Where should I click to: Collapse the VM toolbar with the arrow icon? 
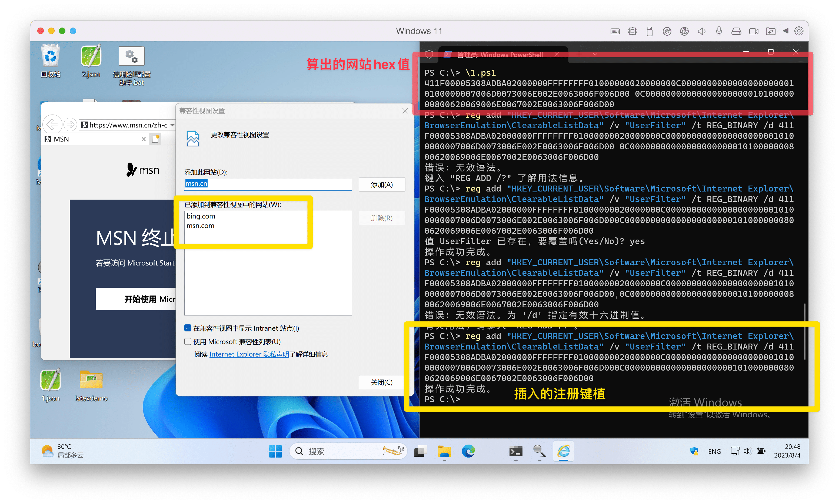tap(785, 31)
